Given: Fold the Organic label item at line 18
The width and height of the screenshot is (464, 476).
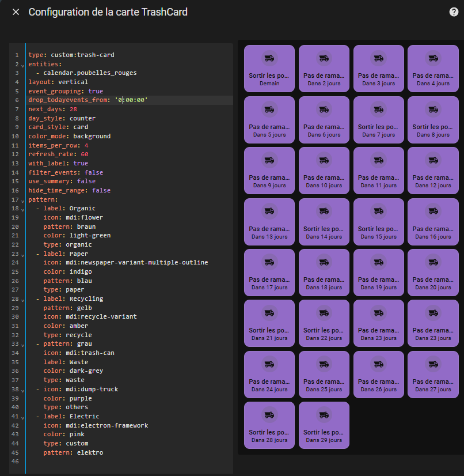Looking at the screenshot, I should (22, 209).
